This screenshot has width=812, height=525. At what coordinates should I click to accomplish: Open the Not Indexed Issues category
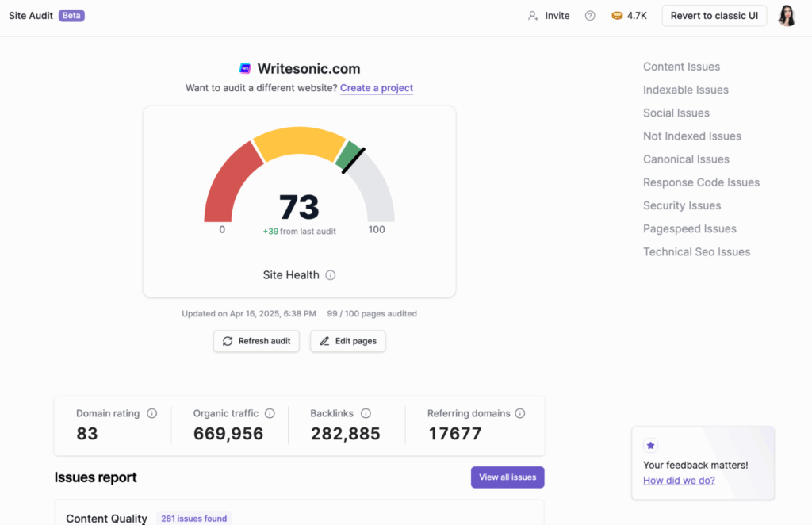tap(691, 136)
